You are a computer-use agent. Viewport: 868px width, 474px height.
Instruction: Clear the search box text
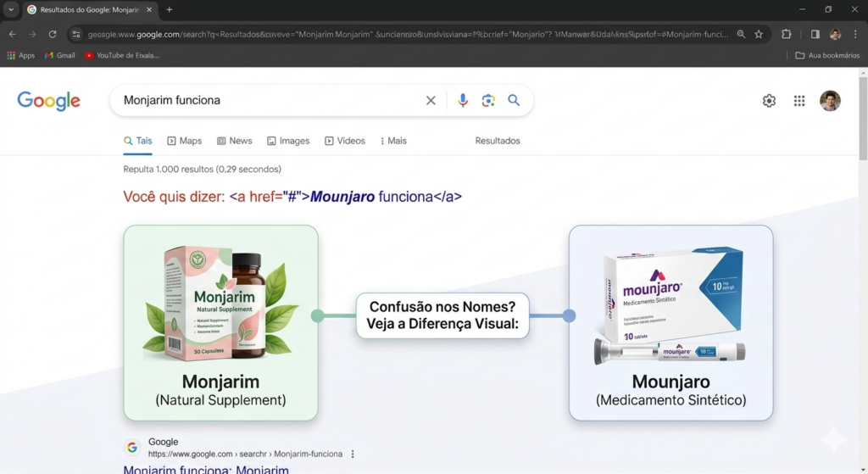pos(431,100)
